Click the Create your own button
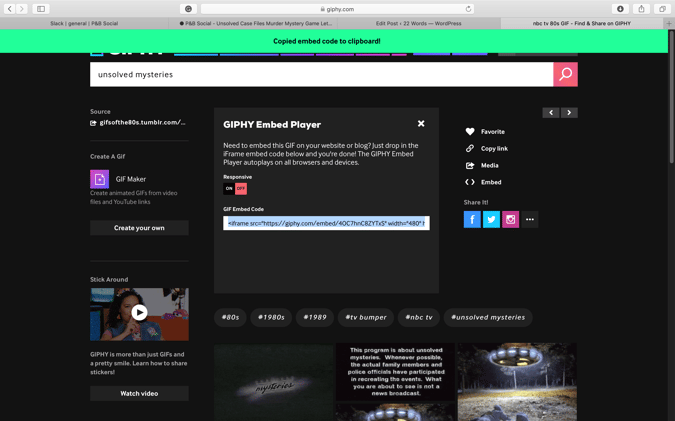The image size is (675, 421). point(139,228)
